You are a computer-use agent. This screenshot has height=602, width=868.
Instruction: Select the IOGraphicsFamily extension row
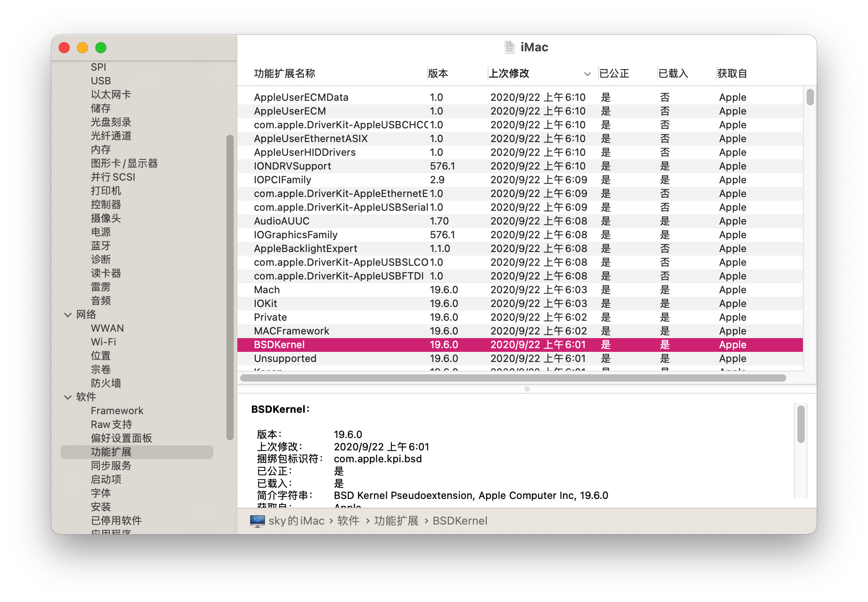point(520,235)
